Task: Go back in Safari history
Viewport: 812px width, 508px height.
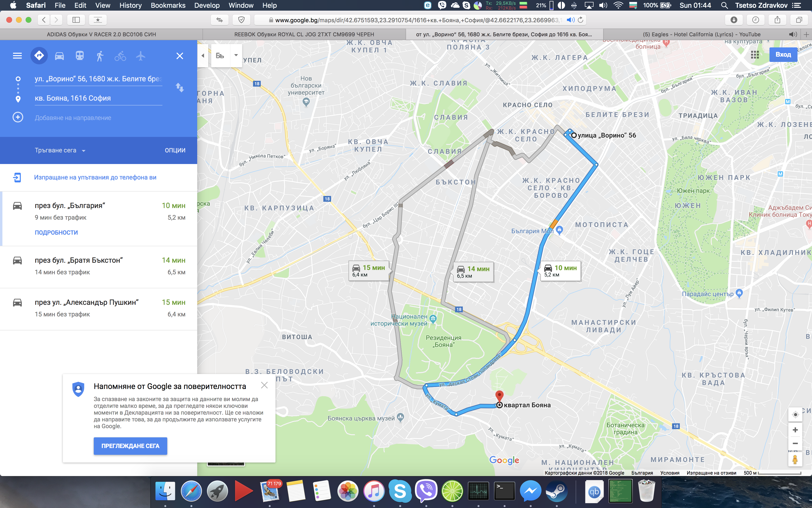Action: click(43, 20)
